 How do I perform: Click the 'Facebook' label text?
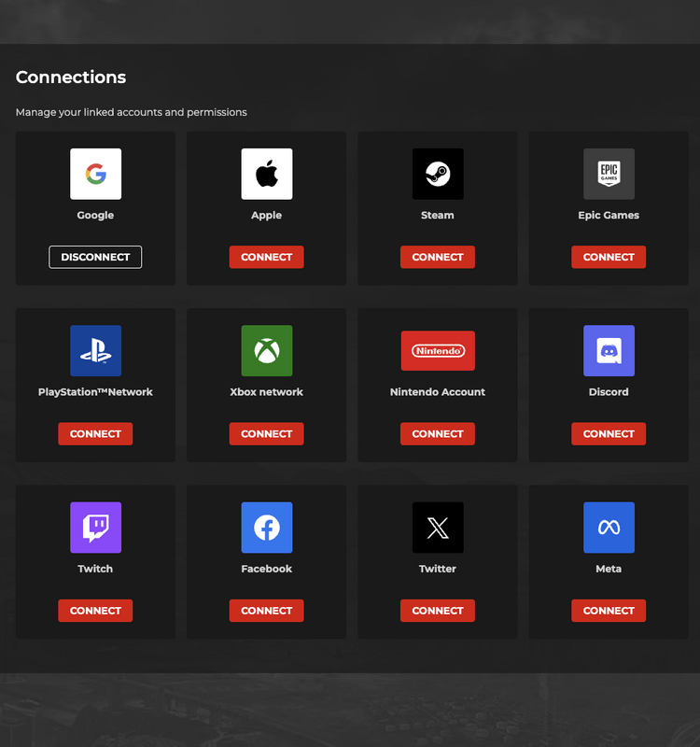pyautogui.click(x=266, y=569)
